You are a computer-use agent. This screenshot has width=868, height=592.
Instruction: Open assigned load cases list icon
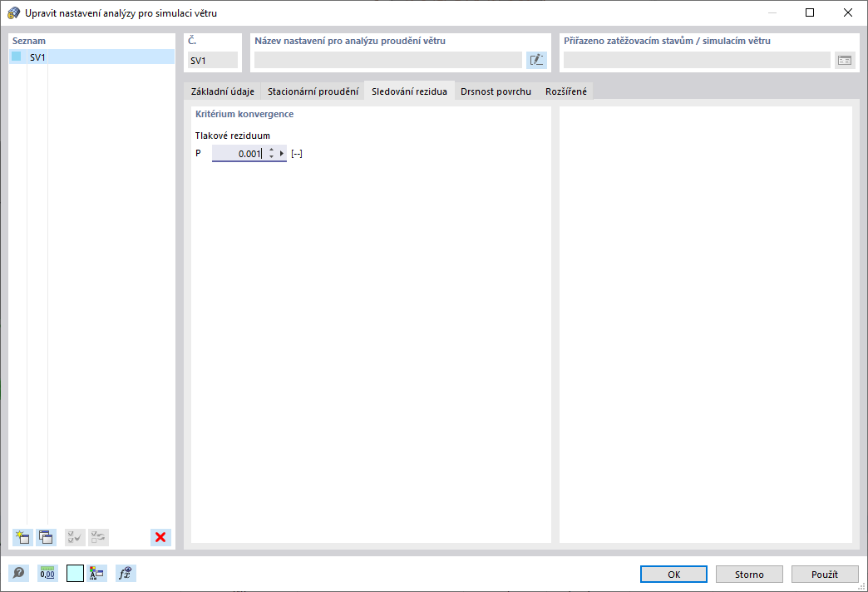tap(845, 60)
